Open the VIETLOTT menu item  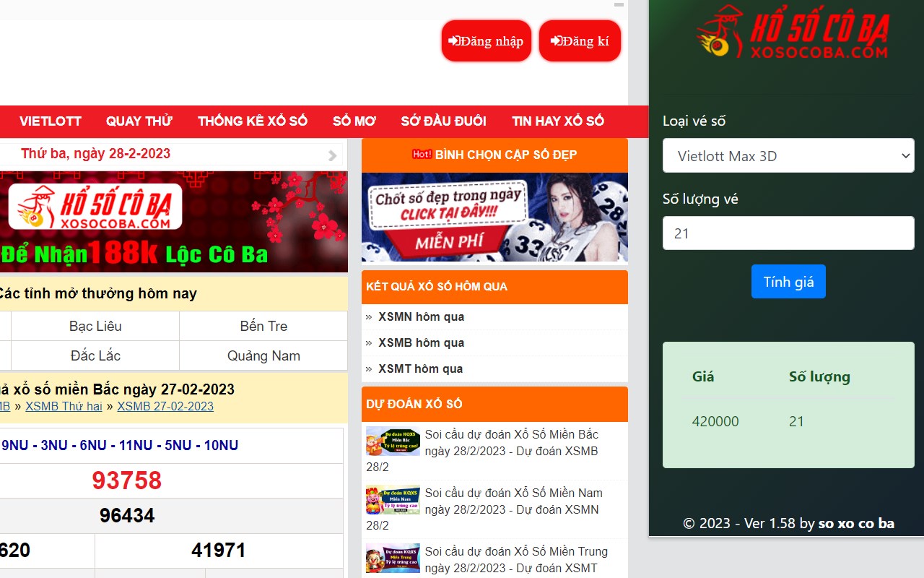click(51, 121)
